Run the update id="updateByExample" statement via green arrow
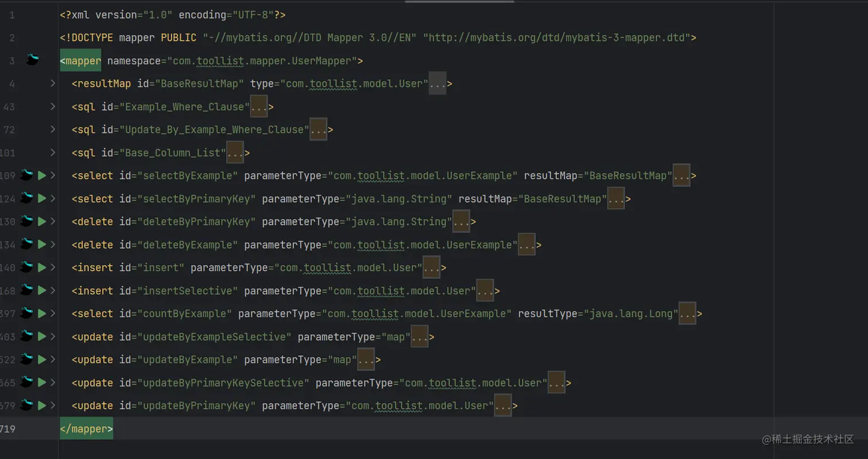 click(x=41, y=360)
